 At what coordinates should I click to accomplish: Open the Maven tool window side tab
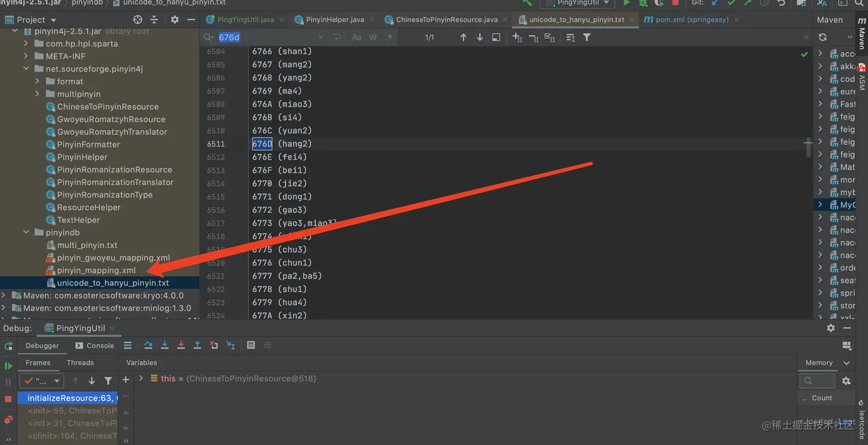[x=862, y=33]
